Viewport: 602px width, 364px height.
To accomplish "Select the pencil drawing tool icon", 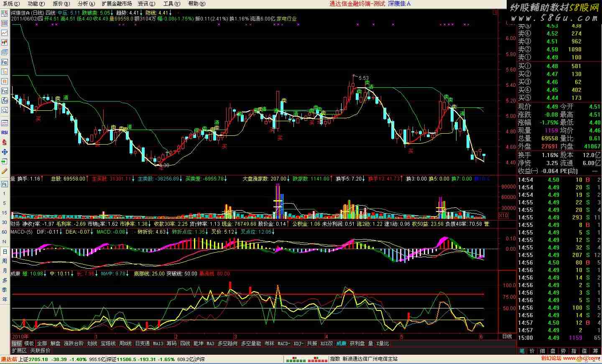I will [5, 171].
